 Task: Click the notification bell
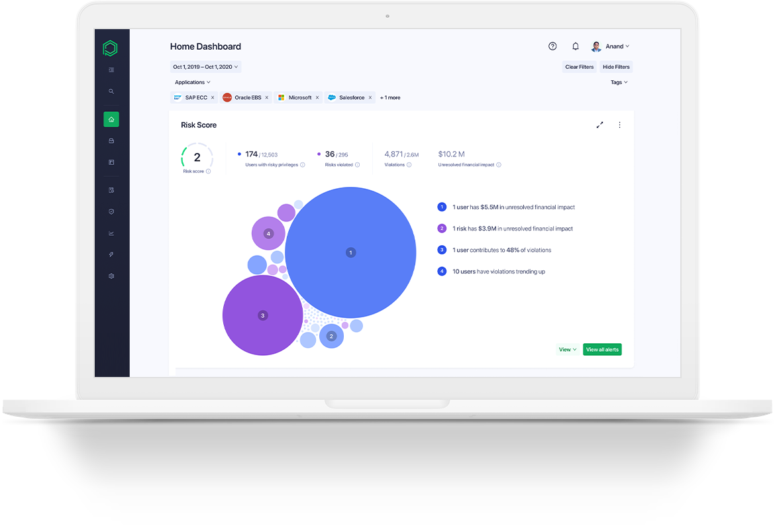pyautogui.click(x=575, y=46)
